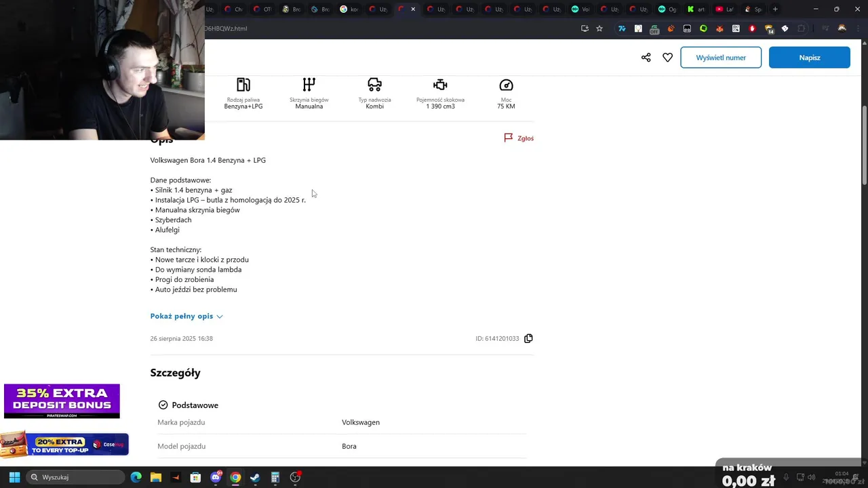Share this car listing via share icon

[x=646, y=58]
